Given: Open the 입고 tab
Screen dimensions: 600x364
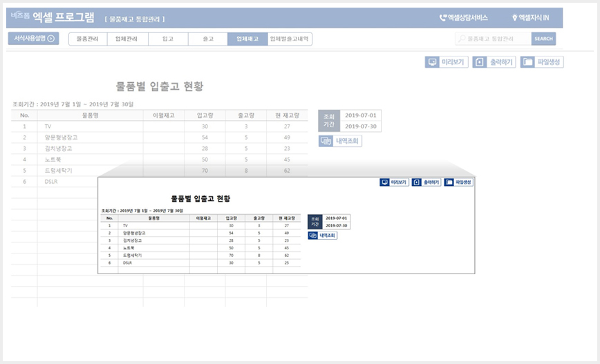Looking at the screenshot, I should [x=168, y=39].
